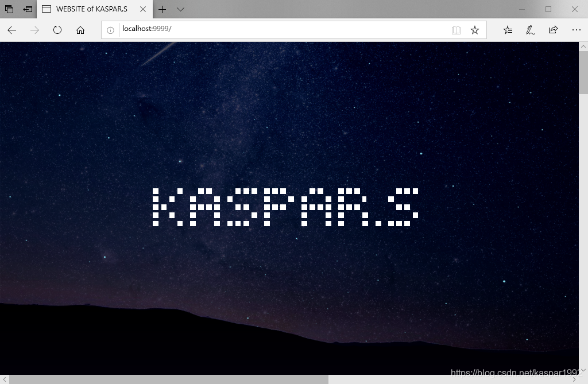588x384 pixels.
Task: Go back with the left arrow
Action: point(12,30)
